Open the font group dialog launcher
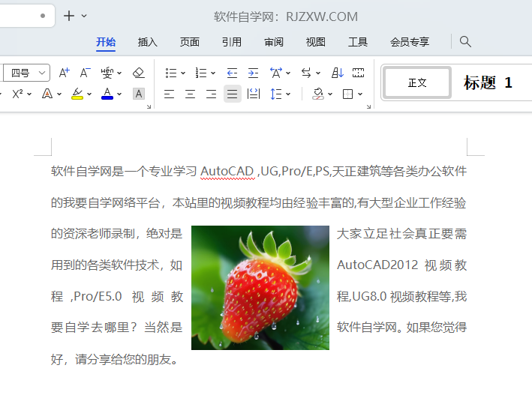The width and height of the screenshot is (532, 416). click(149, 106)
